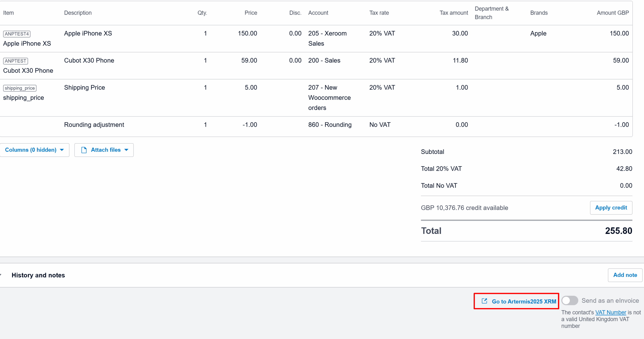Expand the Attach files dropdown arrow
Image resolution: width=644 pixels, height=339 pixels.
[127, 150]
